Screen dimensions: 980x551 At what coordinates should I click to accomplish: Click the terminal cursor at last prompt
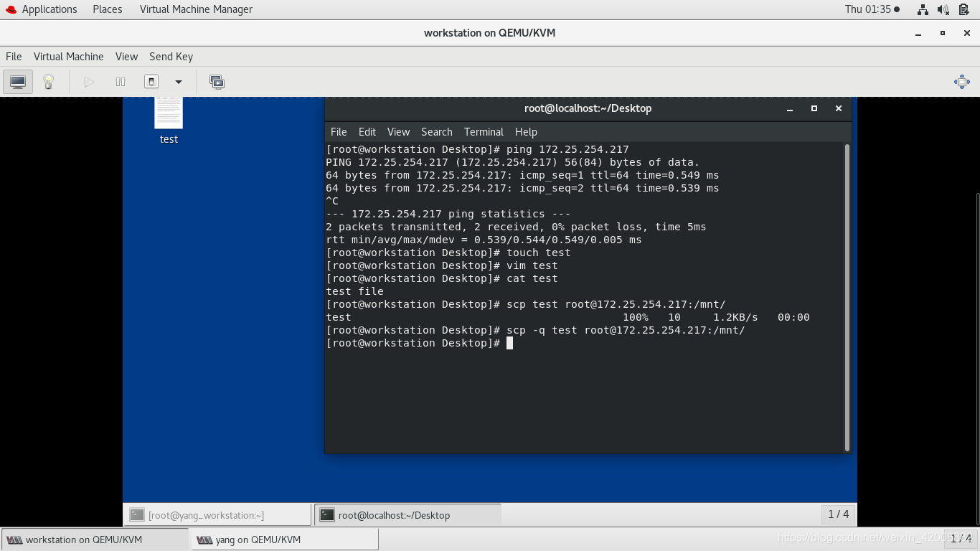tap(509, 343)
